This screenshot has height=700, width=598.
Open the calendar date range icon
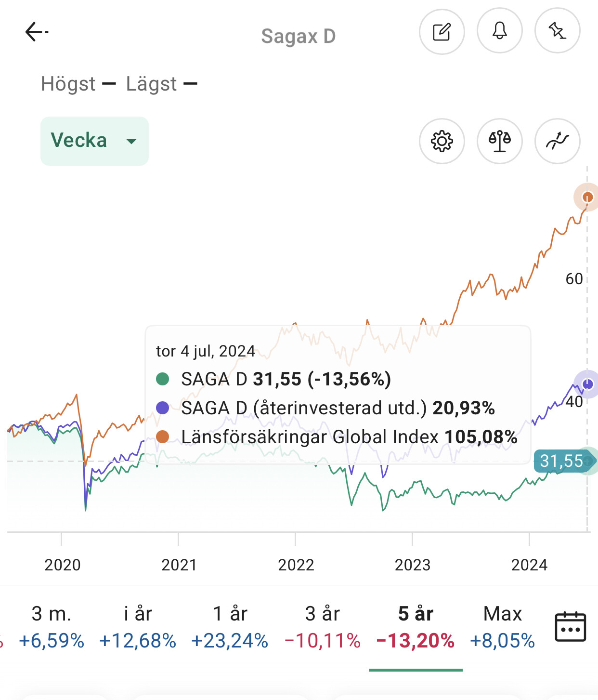click(x=570, y=627)
